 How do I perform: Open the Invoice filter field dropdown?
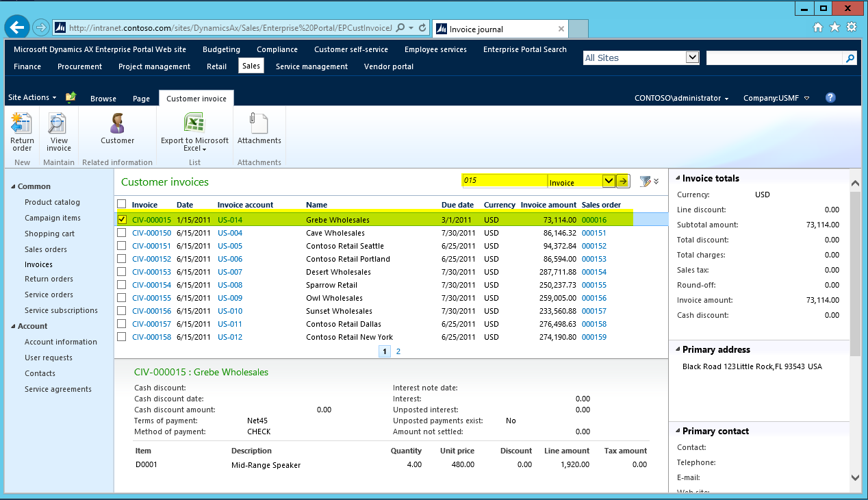(609, 182)
